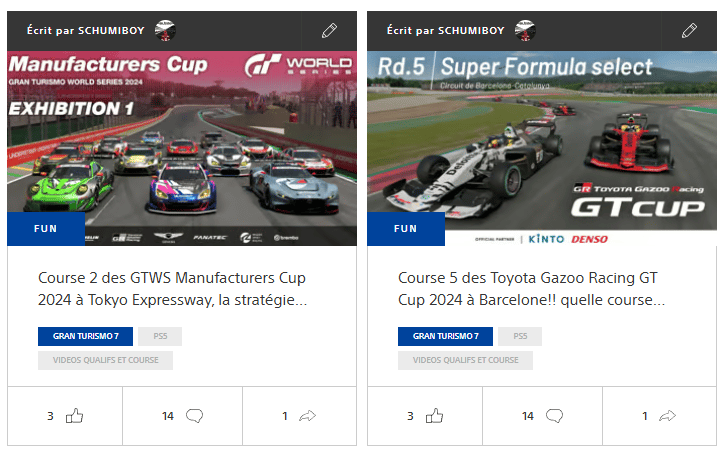The width and height of the screenshot is (725, 474).
Task: Open the Course 2 GTWS Manufacturers Cup title
Action: click(172, 289)
